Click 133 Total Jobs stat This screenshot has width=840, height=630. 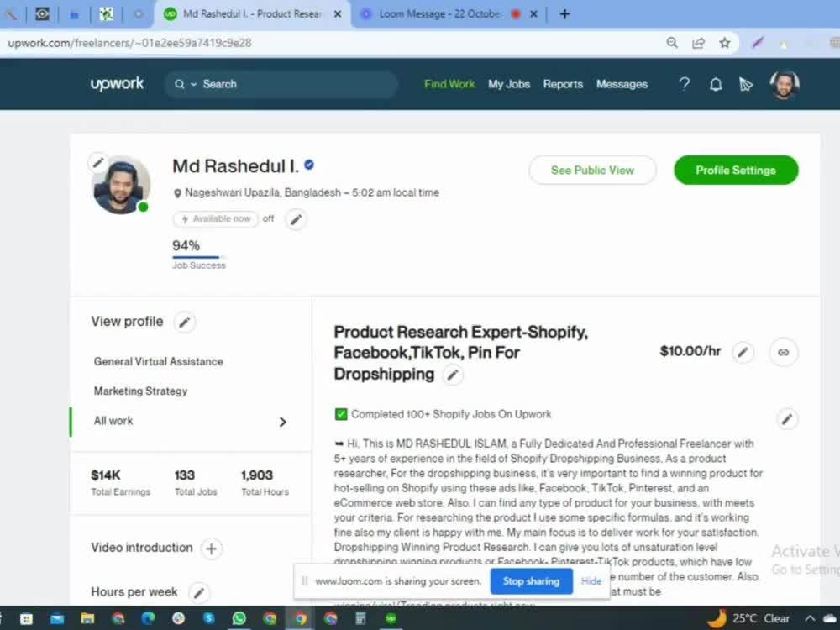coord(196,483)
